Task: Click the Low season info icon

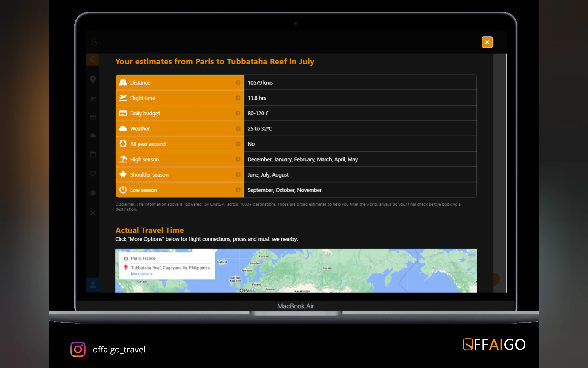Action: point(238,190)
